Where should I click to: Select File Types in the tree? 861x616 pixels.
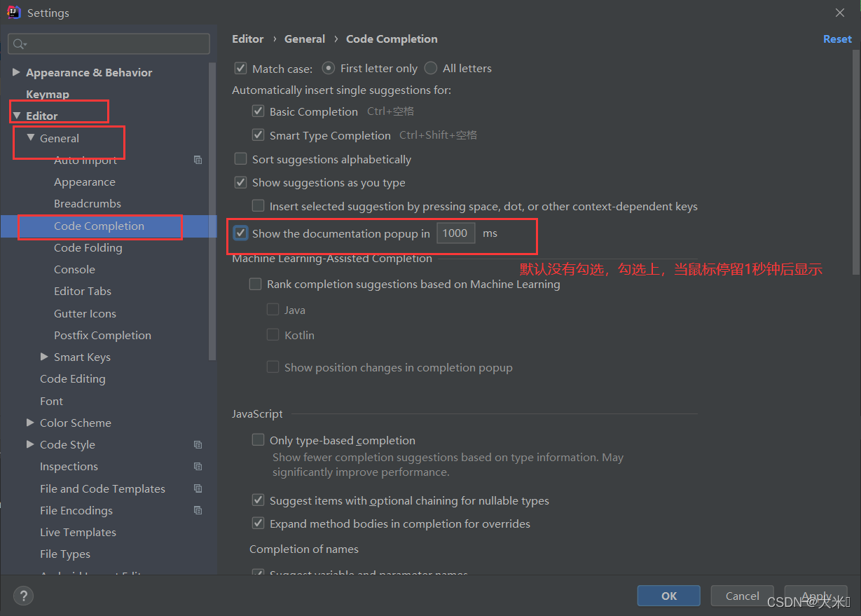tap(65, 554)
